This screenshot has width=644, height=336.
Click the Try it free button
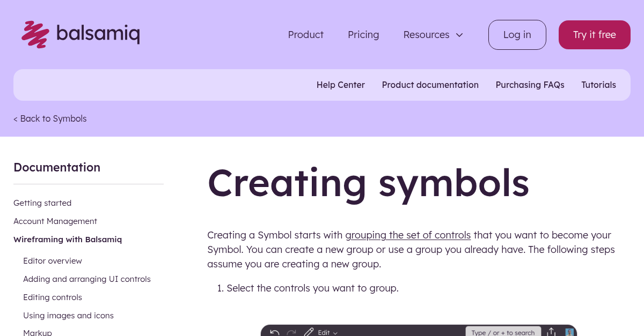click(594, 34)
